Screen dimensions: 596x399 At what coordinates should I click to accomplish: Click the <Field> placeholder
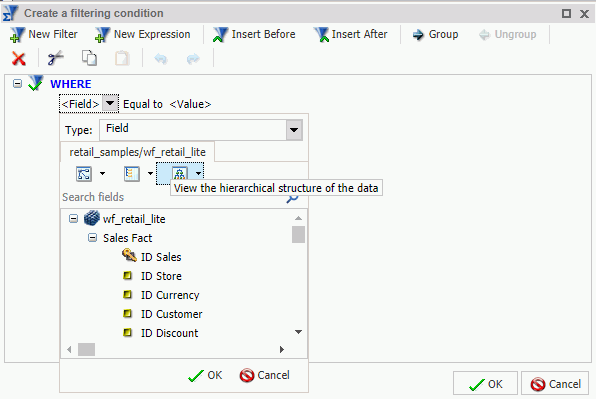(x=81, y=104)
